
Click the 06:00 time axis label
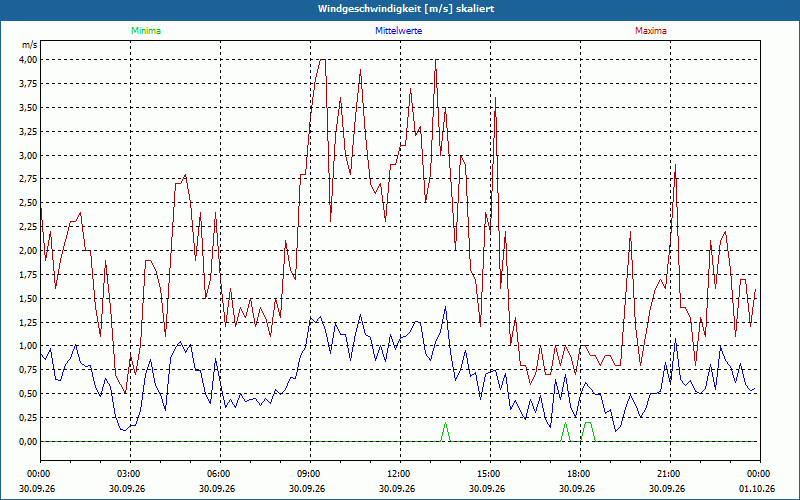217,474
